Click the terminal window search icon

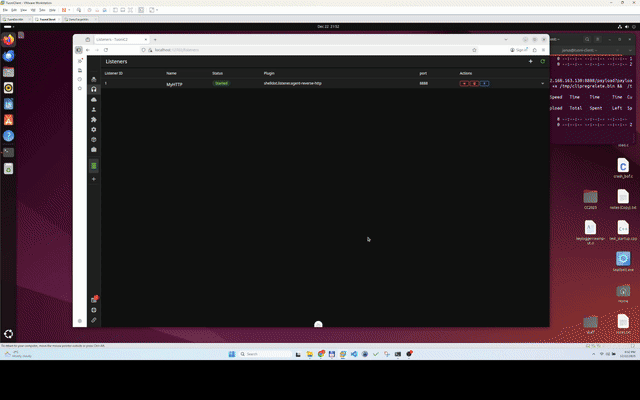tap(587, 39)
